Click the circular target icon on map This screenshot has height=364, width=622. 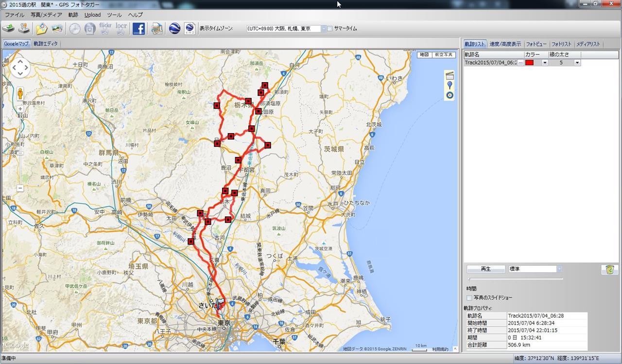point(449,95)
